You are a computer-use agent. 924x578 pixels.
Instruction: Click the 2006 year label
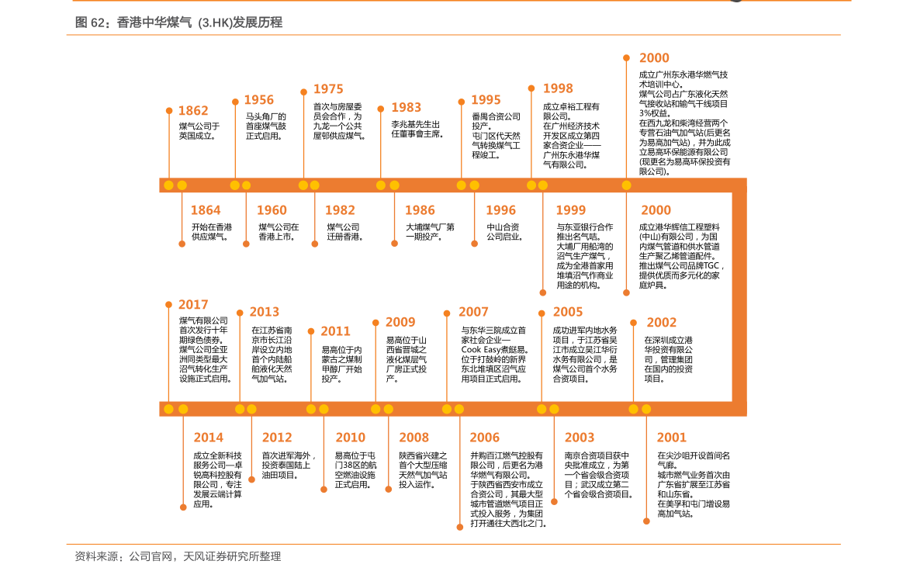coord(484,438)
